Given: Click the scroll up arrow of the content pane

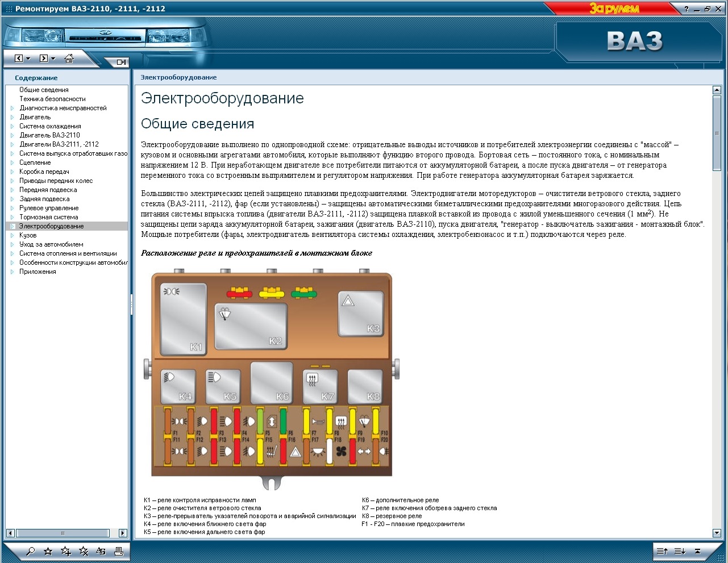Looking at the screenshot, I should tap(717, 90).
